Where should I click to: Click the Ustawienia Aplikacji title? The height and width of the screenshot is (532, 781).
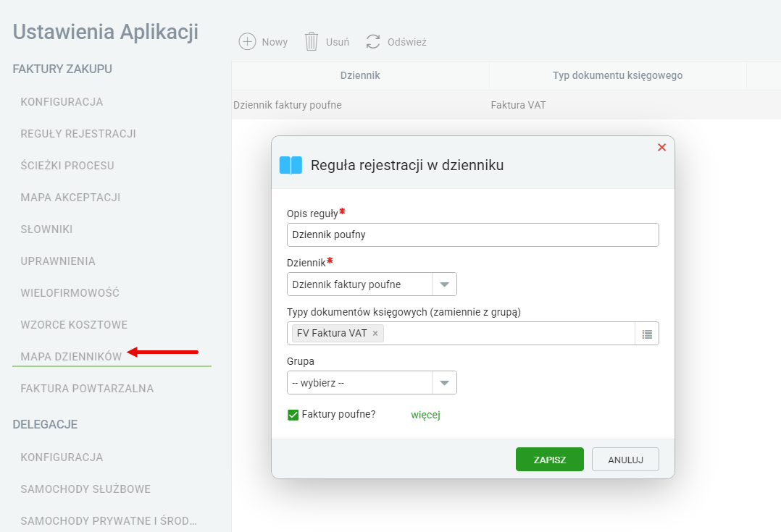[106, 32]
